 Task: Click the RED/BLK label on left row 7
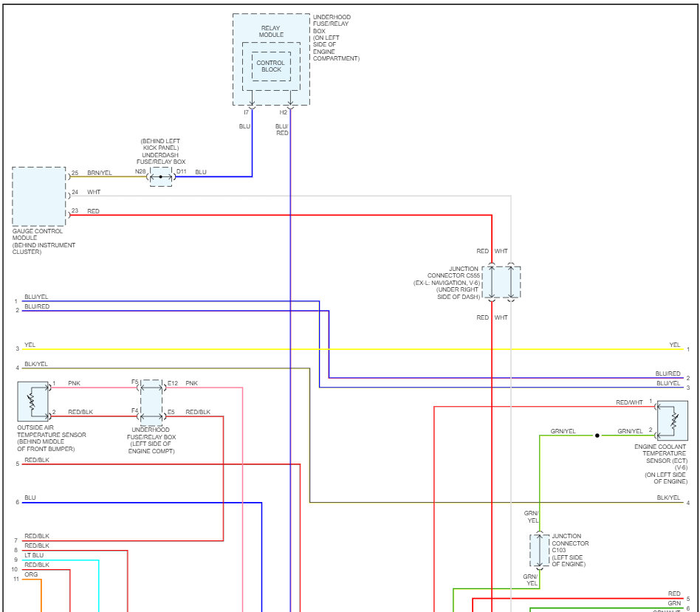pos(37,536)
